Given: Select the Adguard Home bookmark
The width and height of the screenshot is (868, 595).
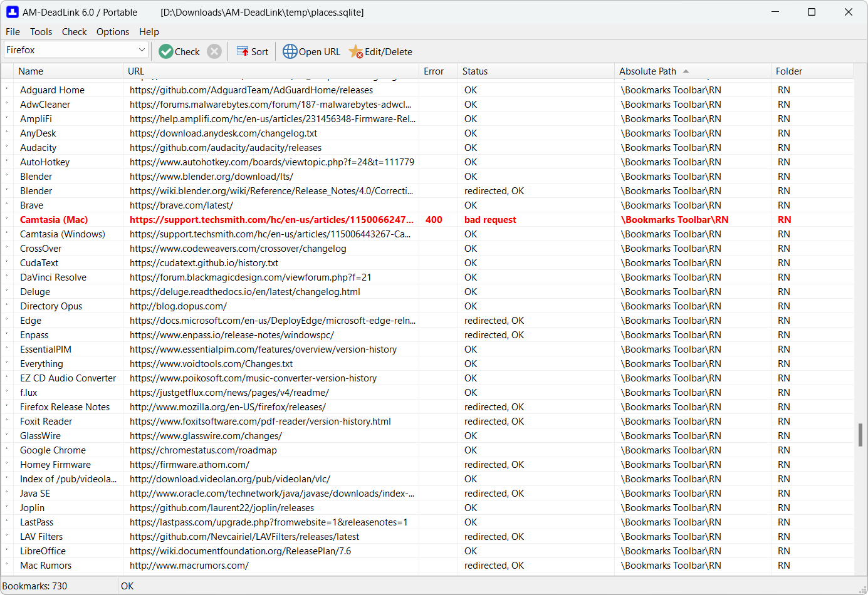Looking at the screenshot, I should [x=52, y=90].
